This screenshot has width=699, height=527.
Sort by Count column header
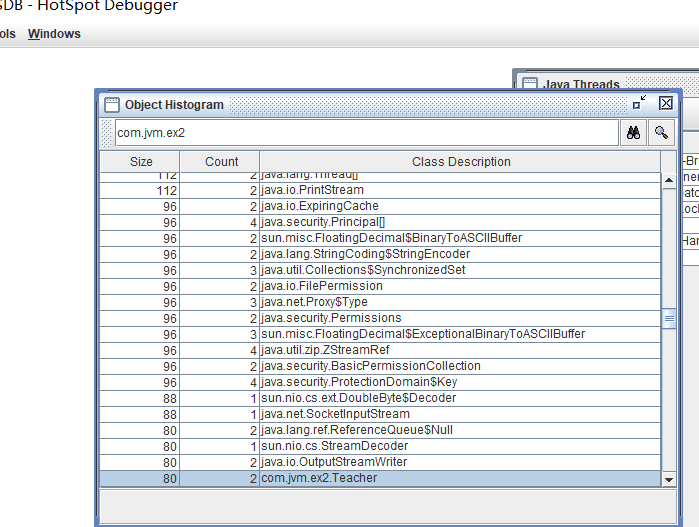coord(220,161)
